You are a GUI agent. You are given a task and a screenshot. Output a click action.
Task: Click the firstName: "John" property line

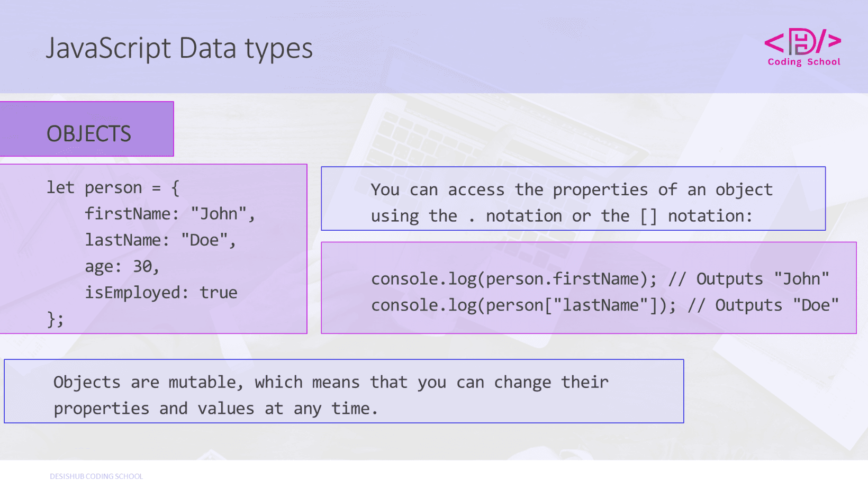pos(169,214)
